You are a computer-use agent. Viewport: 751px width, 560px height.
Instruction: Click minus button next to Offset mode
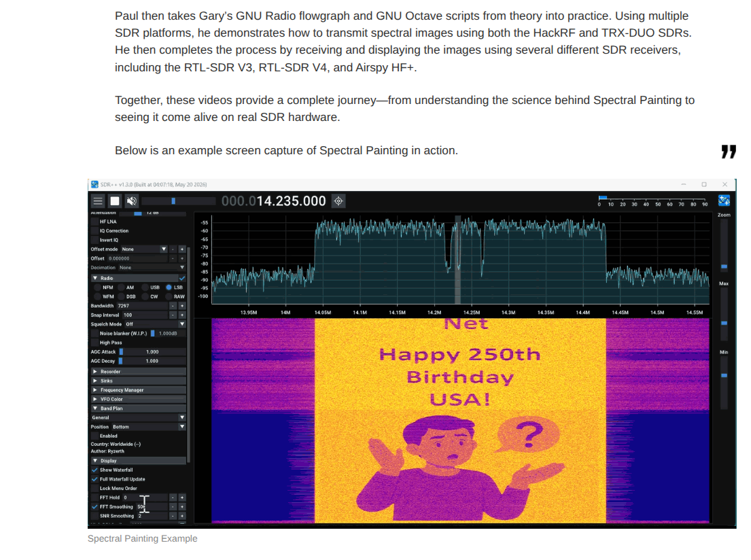coord(173,249)
